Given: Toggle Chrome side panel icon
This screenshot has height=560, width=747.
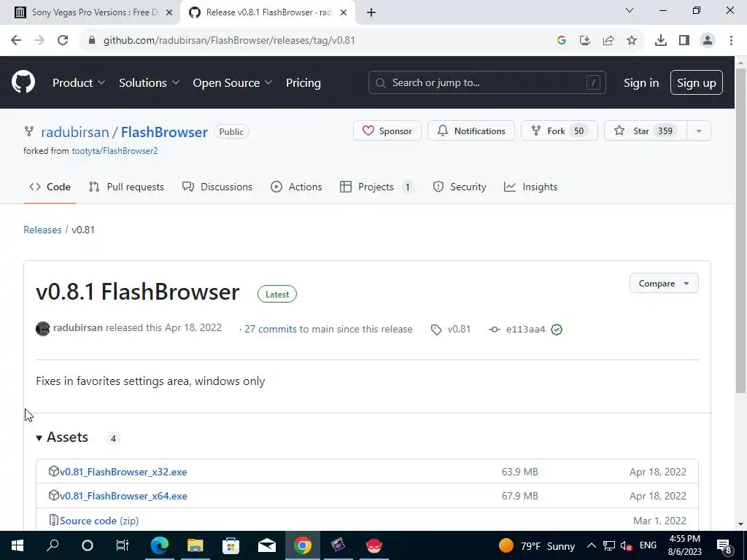Looking at the screenshot, I should (x=684, y=41).
